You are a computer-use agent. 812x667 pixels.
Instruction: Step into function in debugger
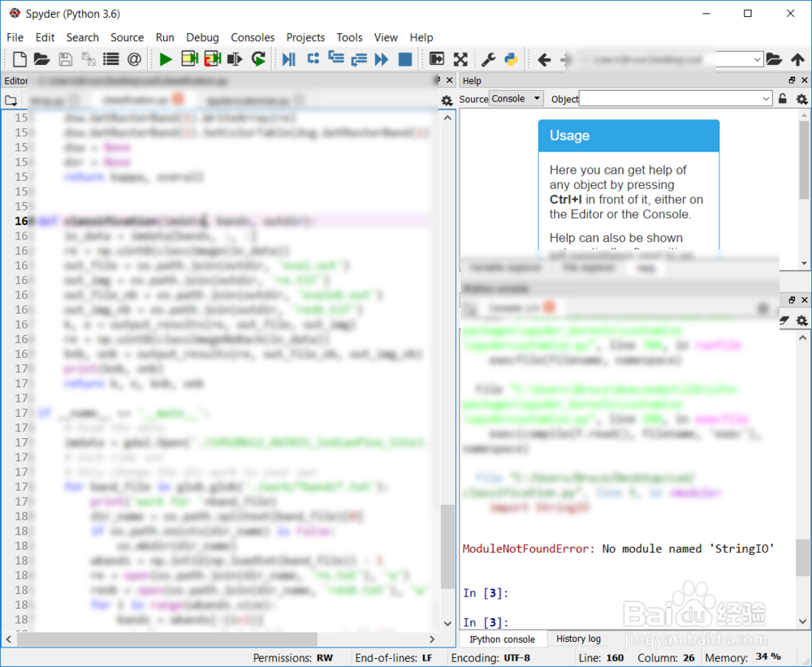336,58
